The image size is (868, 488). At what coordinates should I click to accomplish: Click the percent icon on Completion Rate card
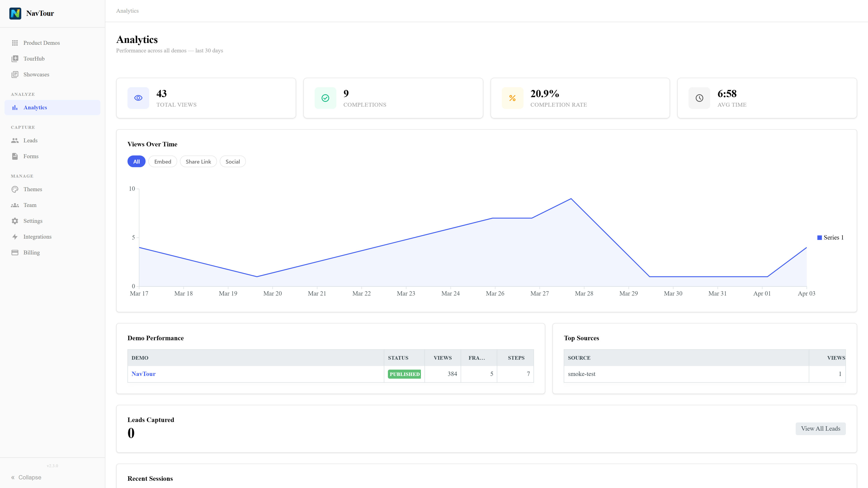(512, 98)
